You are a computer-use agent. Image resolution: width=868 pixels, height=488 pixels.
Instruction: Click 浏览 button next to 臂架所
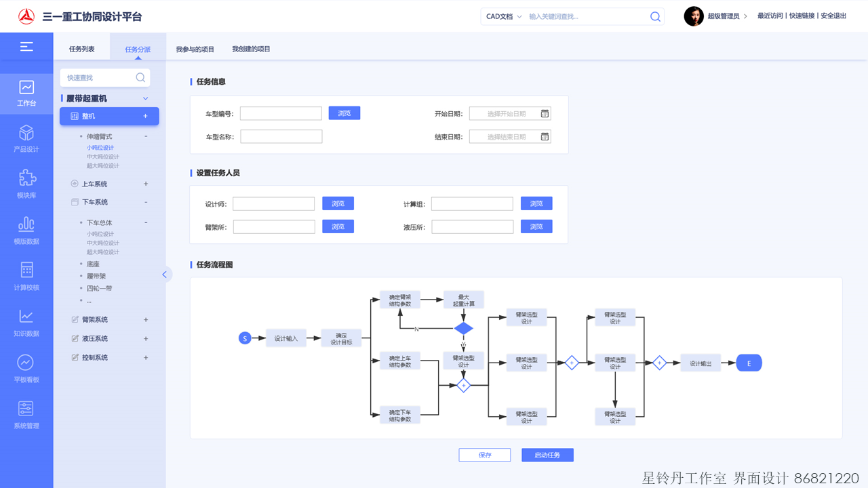point(338,226)
